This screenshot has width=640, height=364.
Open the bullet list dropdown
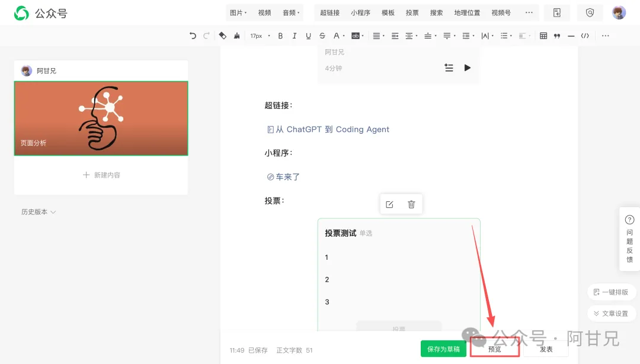(506, 36)
